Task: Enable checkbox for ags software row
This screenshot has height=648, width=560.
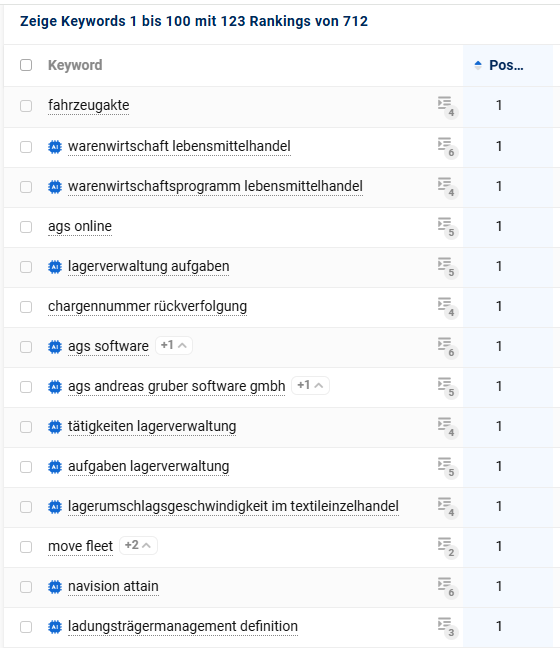Action: 26,347
